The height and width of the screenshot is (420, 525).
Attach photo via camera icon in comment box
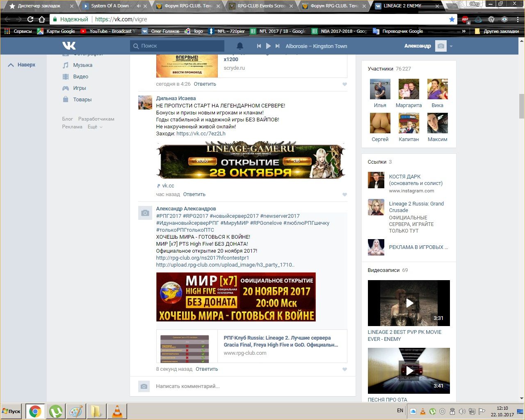click(144, 386)
